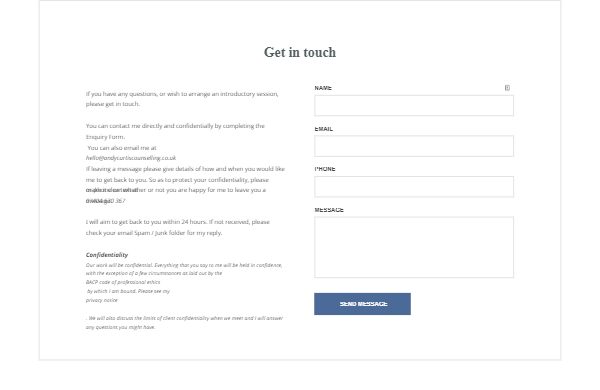Click the NAME field label
The height and width of the screenshot is (390, 600).
[x=323, y=88]
